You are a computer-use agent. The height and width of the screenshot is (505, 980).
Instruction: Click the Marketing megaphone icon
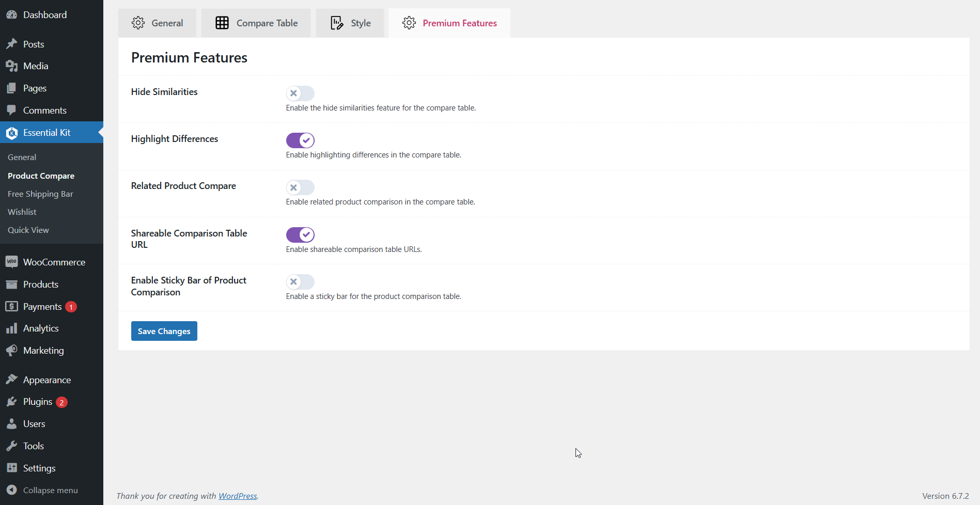(11, 351)
